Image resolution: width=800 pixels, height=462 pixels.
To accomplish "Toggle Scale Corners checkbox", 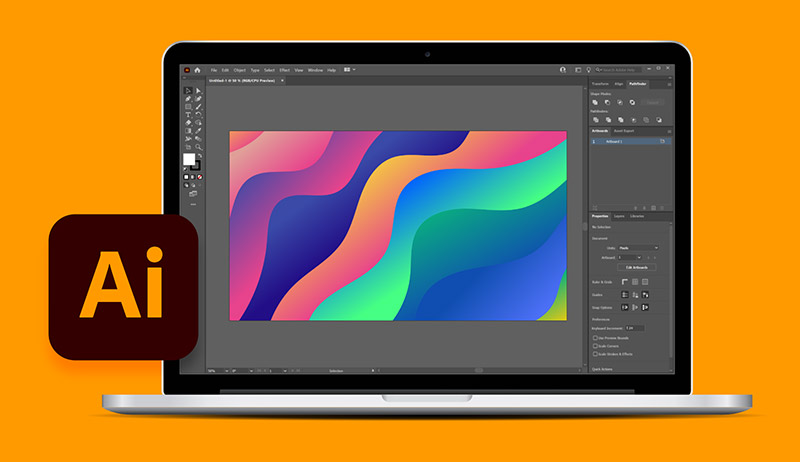I will pos(595,346).
